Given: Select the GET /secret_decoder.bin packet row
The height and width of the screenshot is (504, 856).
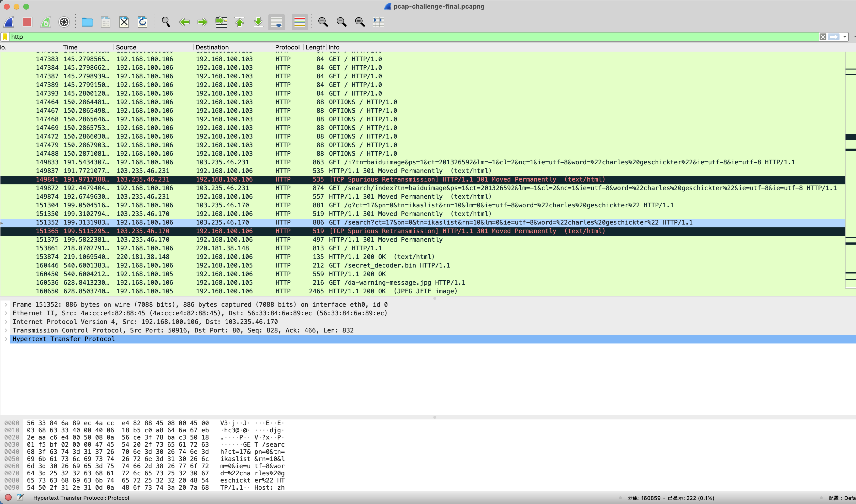Looking at the screenshot, I should tap(389, 265).
